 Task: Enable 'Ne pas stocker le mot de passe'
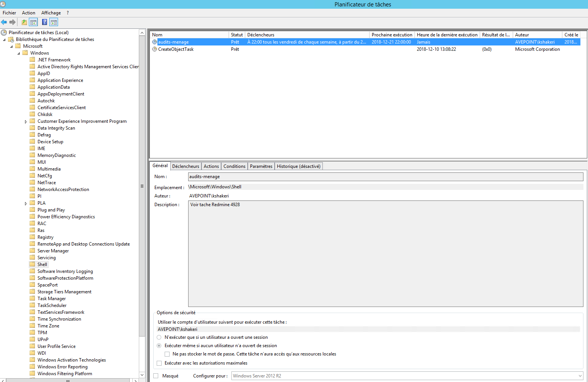click(x=167, y=354)
